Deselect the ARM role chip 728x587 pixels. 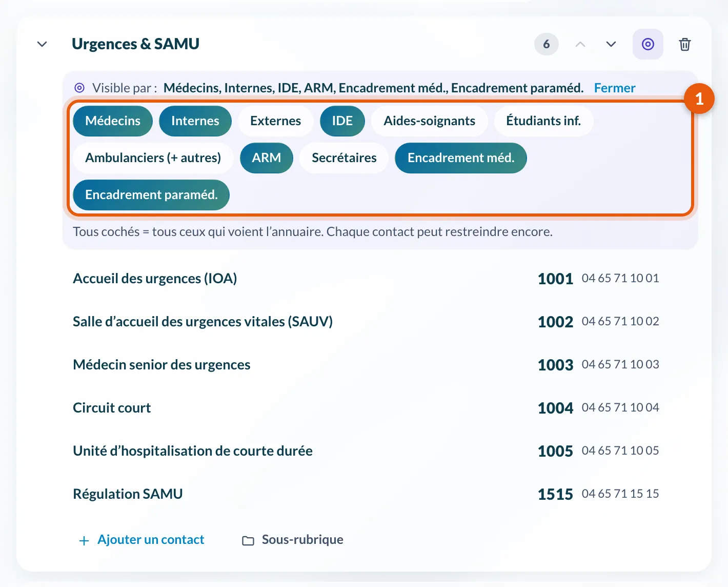[267, 158]
